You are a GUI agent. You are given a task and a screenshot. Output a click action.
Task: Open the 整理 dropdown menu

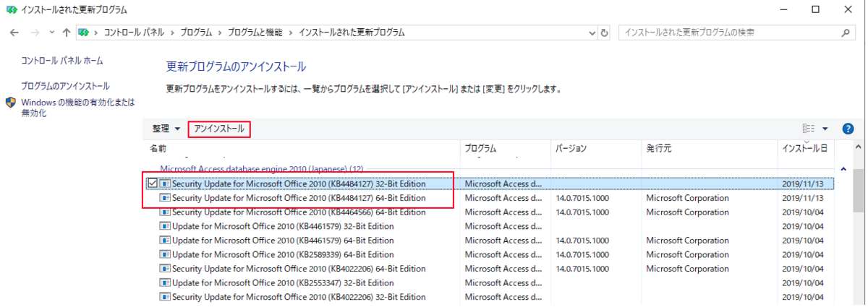tap(166, 129)
